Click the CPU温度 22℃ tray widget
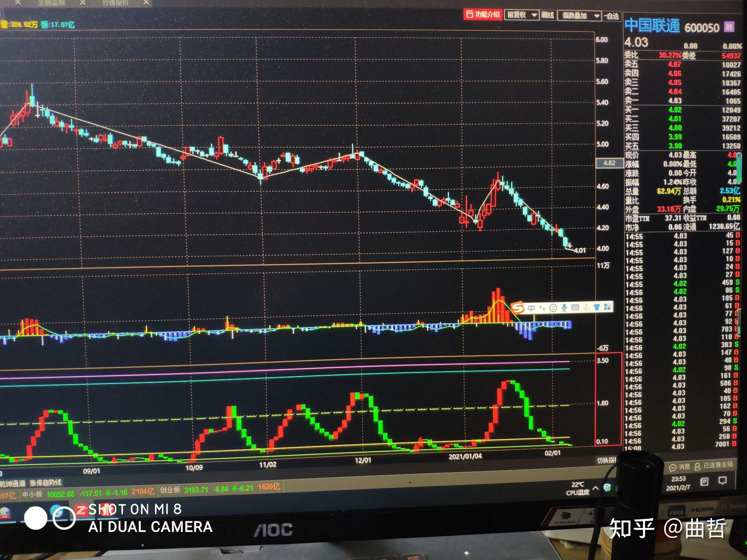This screenshot has height=560, width=747. pos(577,489)
